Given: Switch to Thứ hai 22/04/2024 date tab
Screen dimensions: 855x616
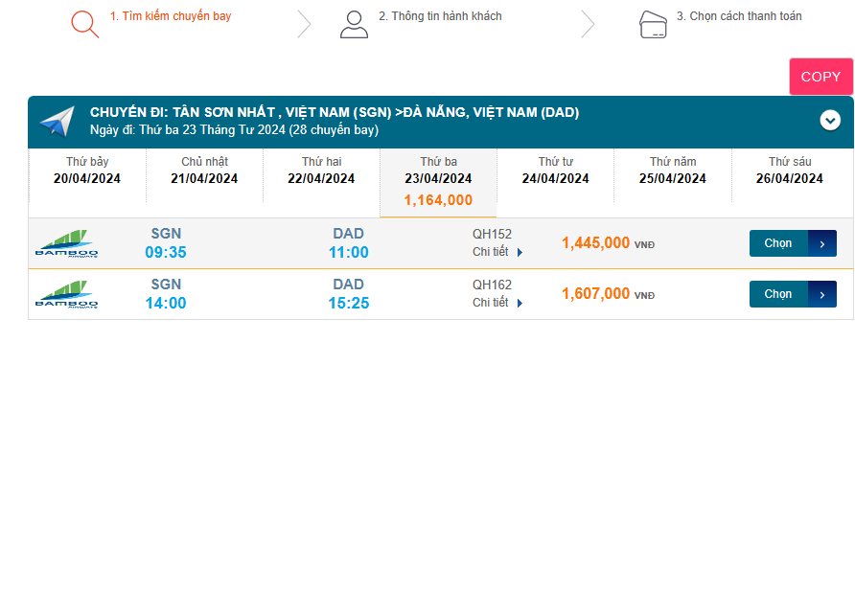Looking at the screenshot, I should tap(321, 171).
